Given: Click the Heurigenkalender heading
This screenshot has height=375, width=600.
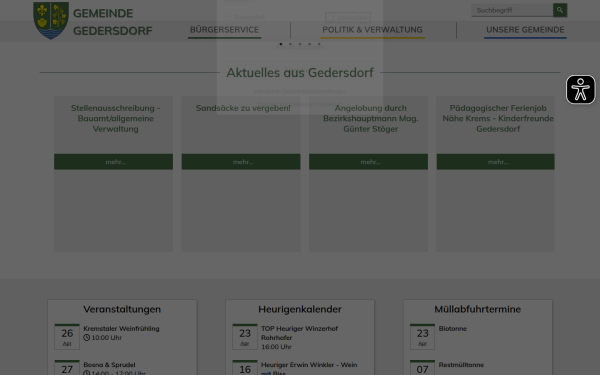Looking at the screenshot, I should [x=300, y=309].
